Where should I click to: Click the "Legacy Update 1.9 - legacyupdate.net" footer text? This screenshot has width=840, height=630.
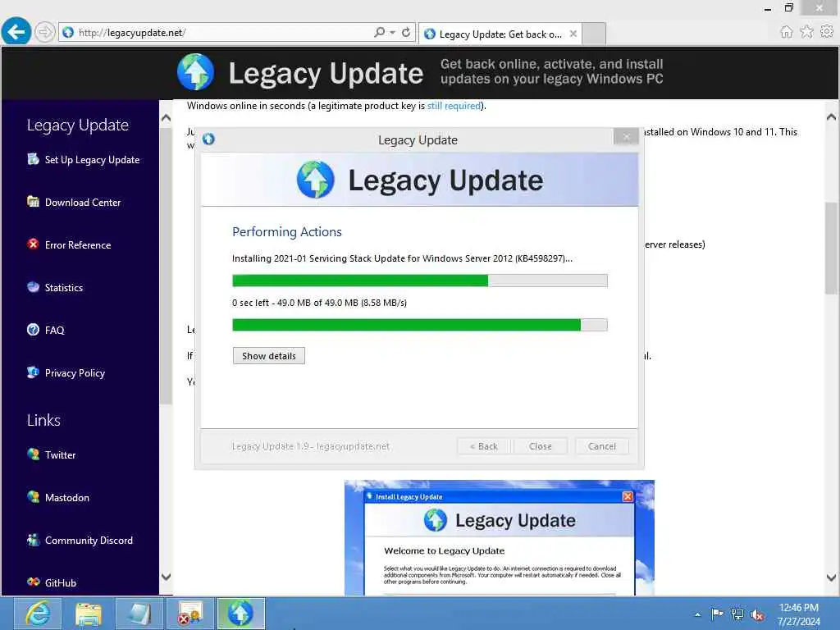311,446
